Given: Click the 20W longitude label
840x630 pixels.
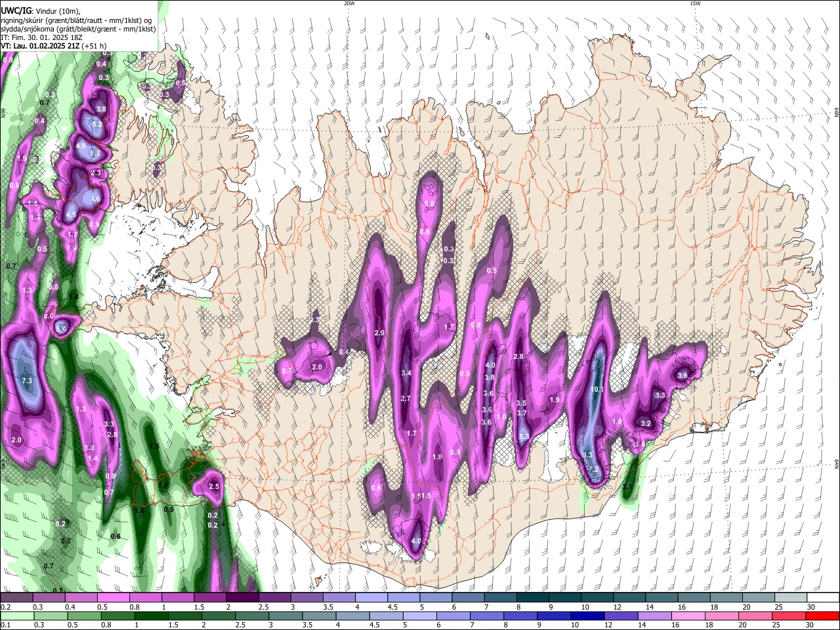Looking at the screenshot, I should 349,3.
